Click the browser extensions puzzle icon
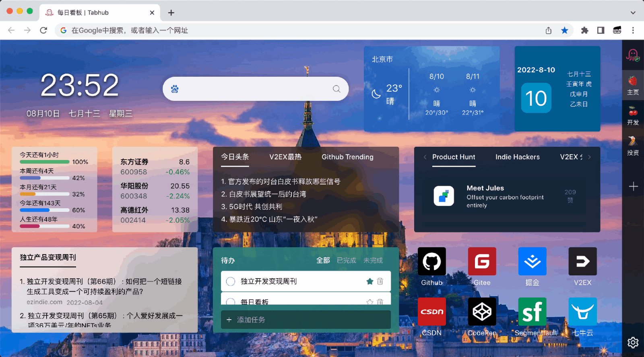644x357 pixels. (584, 31)
